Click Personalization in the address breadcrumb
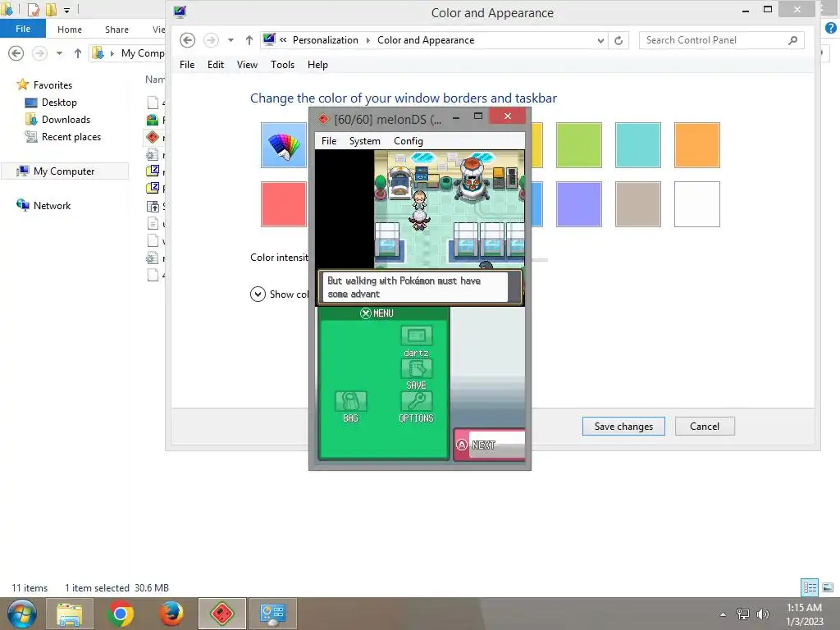Screen dimensions: 840x630 pos(325,40)
